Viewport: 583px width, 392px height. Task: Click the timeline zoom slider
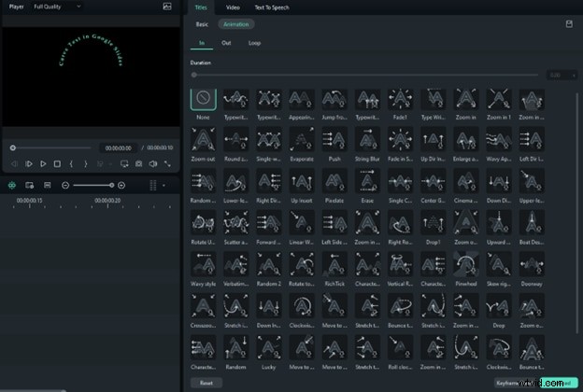pyautogui.click(x=93, y=186)
